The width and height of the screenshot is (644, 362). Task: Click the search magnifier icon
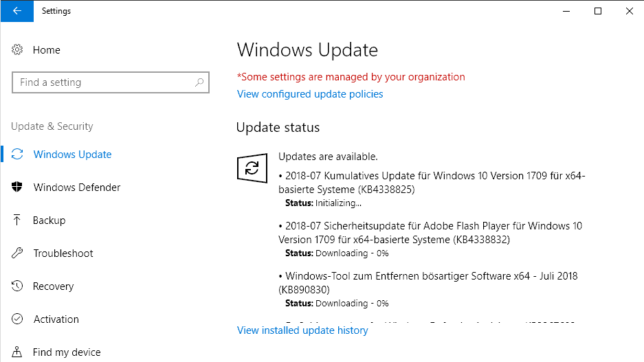[x=199, y=82]
